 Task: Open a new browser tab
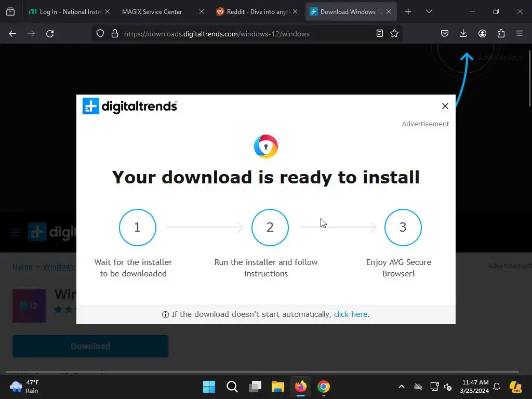tap(408, 12)
